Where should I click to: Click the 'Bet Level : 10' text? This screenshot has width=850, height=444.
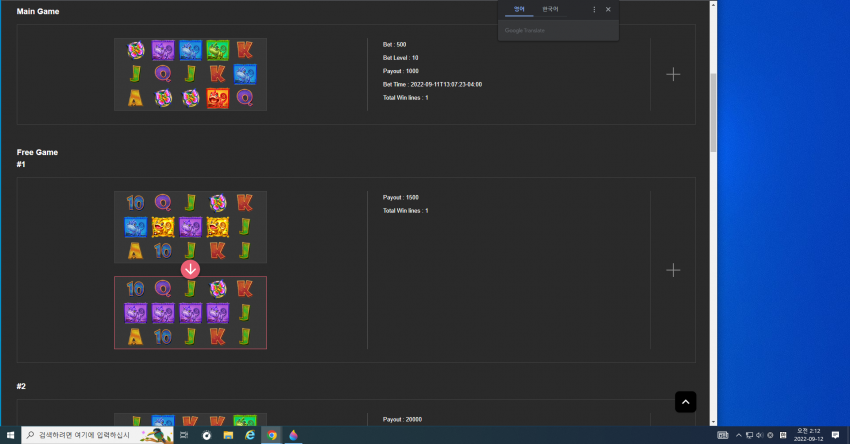point(401,57)
